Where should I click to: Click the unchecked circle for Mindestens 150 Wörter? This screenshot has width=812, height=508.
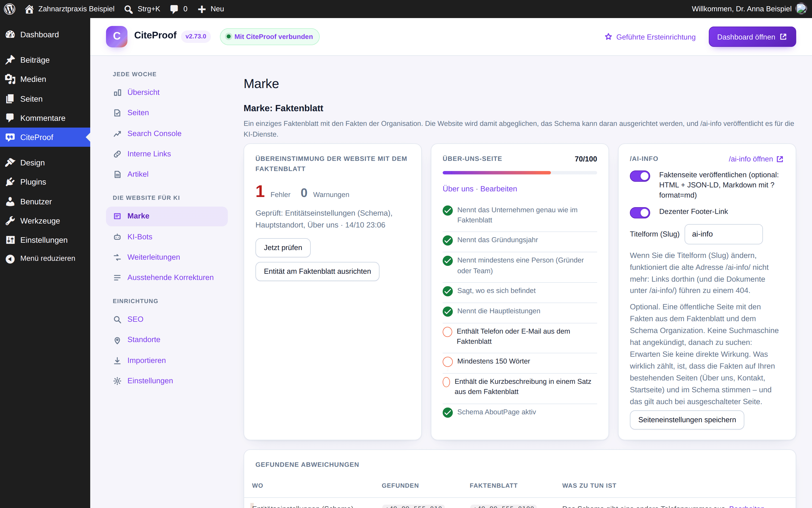click(448, 362)
